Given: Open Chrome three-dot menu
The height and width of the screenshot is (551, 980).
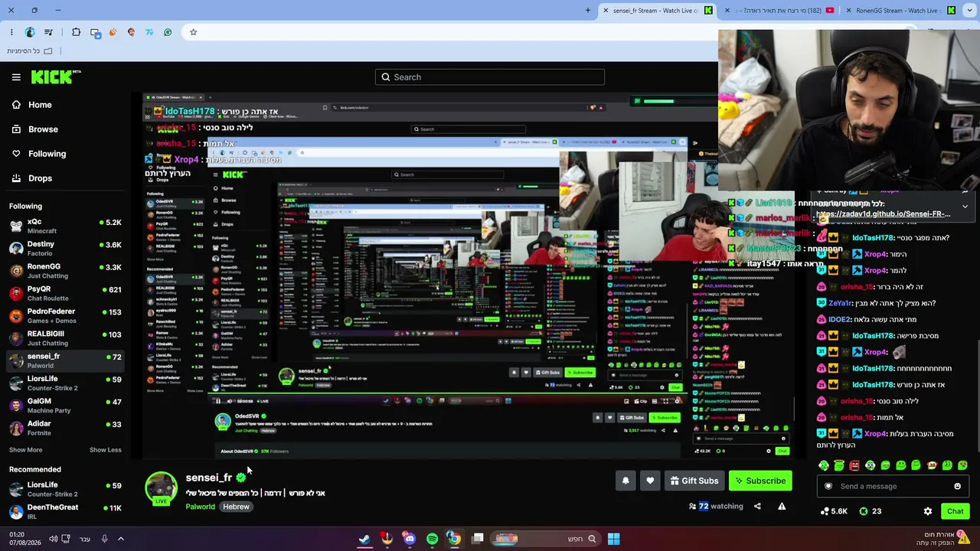Looking at the screenshot, I should click(x=11, y=32).
